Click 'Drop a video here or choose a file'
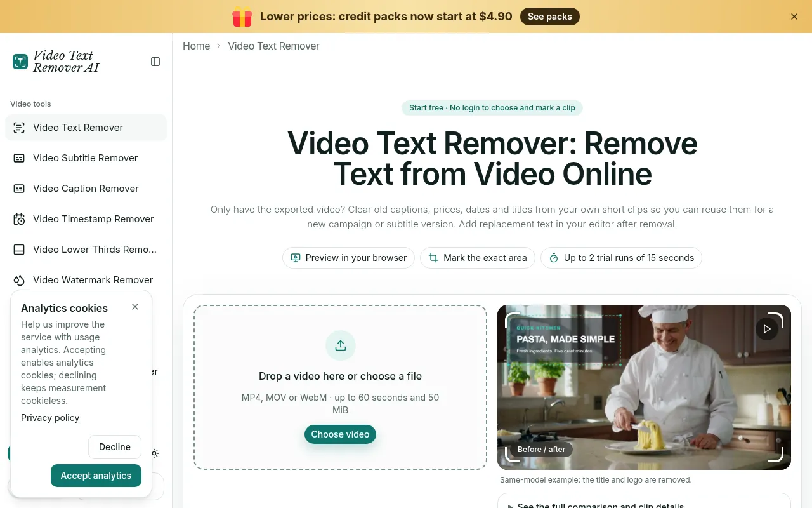This screenshot has height=508, width=812. [x=340, y=376]
